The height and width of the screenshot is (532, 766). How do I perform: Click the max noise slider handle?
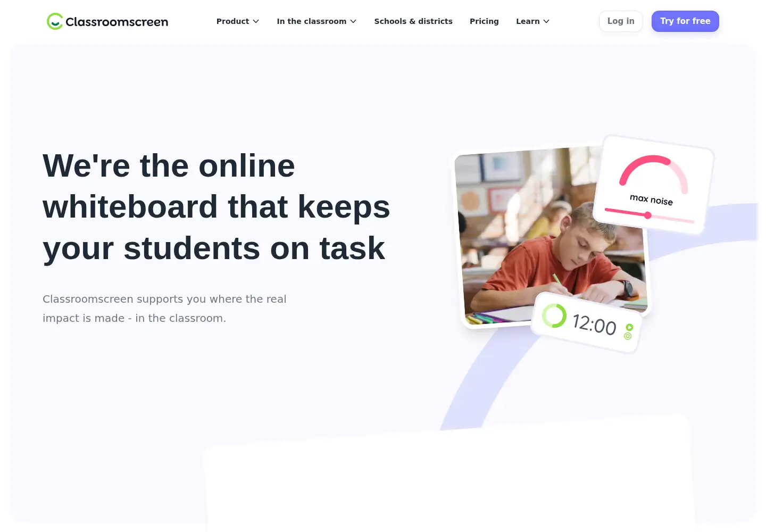pos(647,215)
